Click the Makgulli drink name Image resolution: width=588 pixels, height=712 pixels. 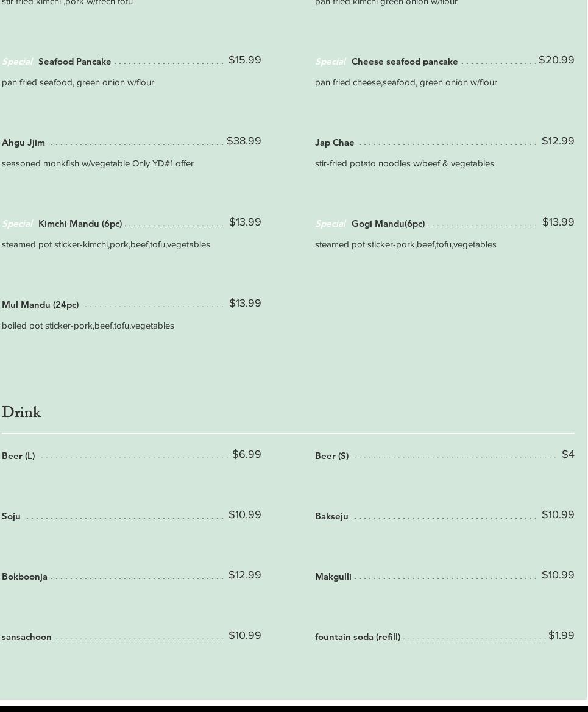click(333, 577)
